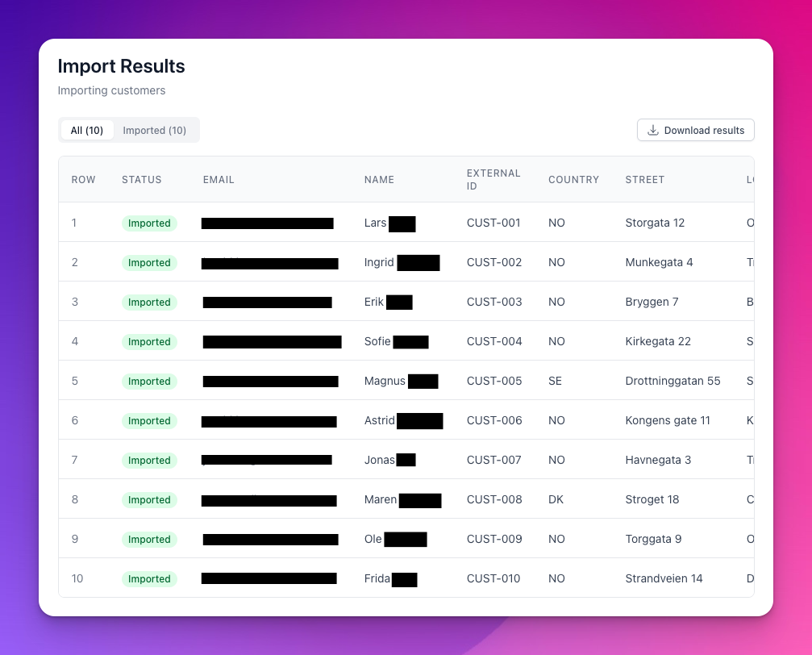Click the Strandveien 14 street cell
This screenshot has height=655, width=812.
[664, 578]
